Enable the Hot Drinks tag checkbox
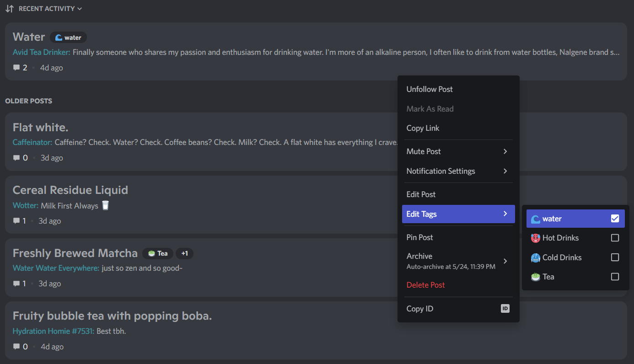634x364 pixels. point(615,238)
